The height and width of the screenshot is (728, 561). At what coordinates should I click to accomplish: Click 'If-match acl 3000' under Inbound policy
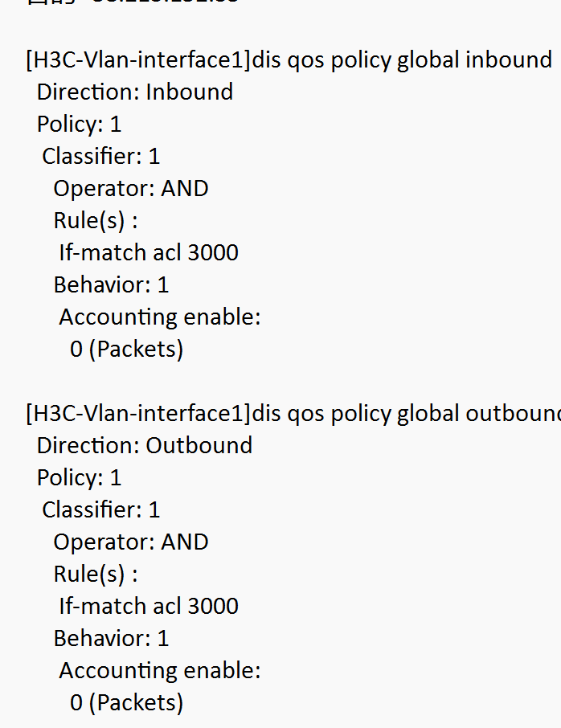click(149, 253)
